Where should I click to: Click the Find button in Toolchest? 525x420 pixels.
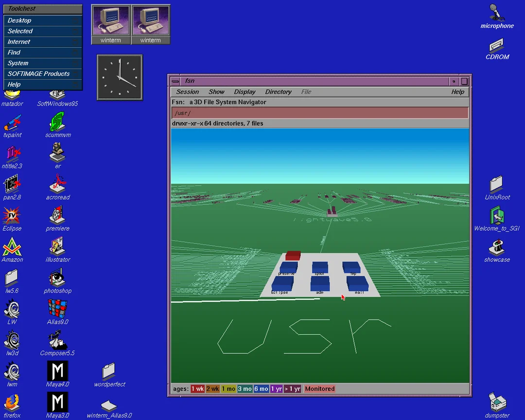click(42, 52)
